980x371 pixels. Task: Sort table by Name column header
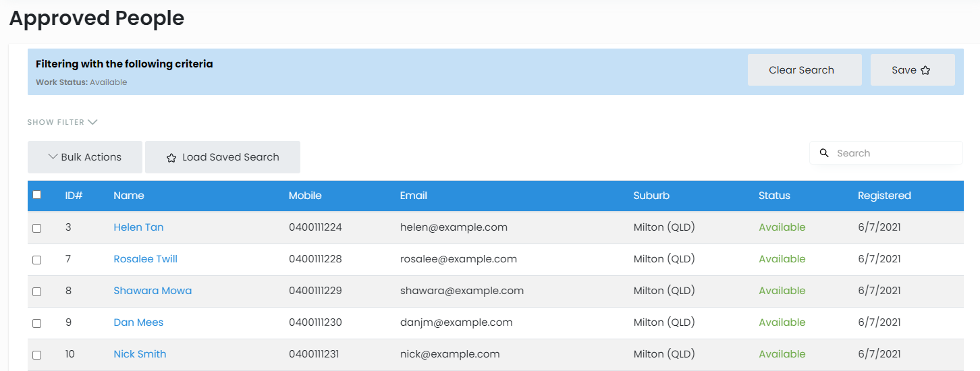click(x=129, y=196)
